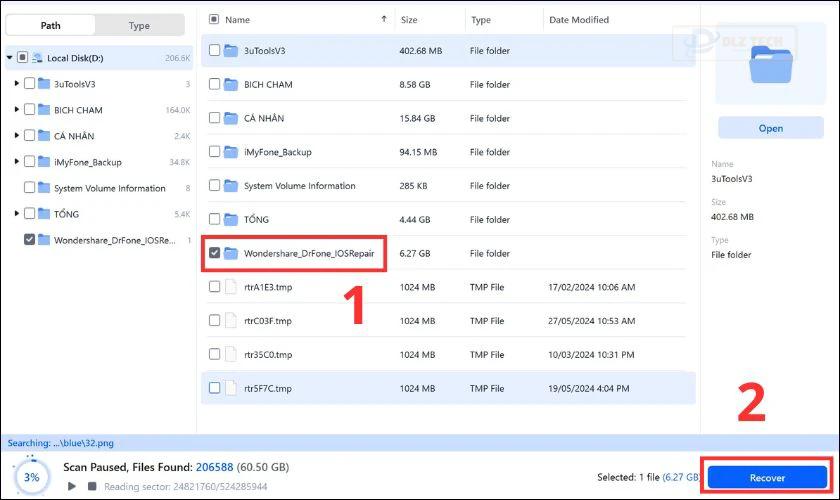
Task: Check System Volume Information checkbox in tree
Action: coord(29,187)
